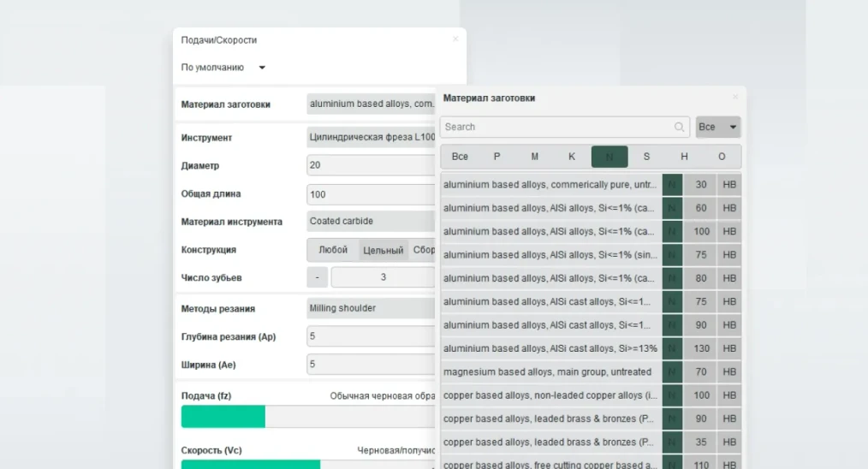The width and height of the screenshot is (868, 469).
Task: Switch to the N material group tab
Action: [609, 157]
